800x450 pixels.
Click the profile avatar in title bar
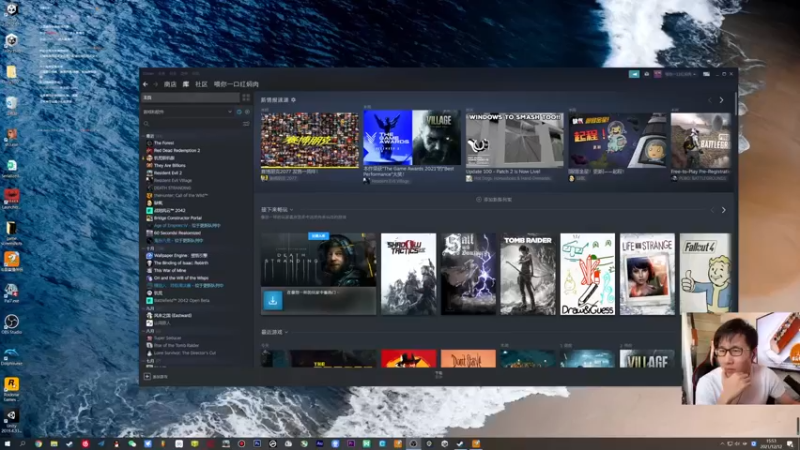pos(658,74)
